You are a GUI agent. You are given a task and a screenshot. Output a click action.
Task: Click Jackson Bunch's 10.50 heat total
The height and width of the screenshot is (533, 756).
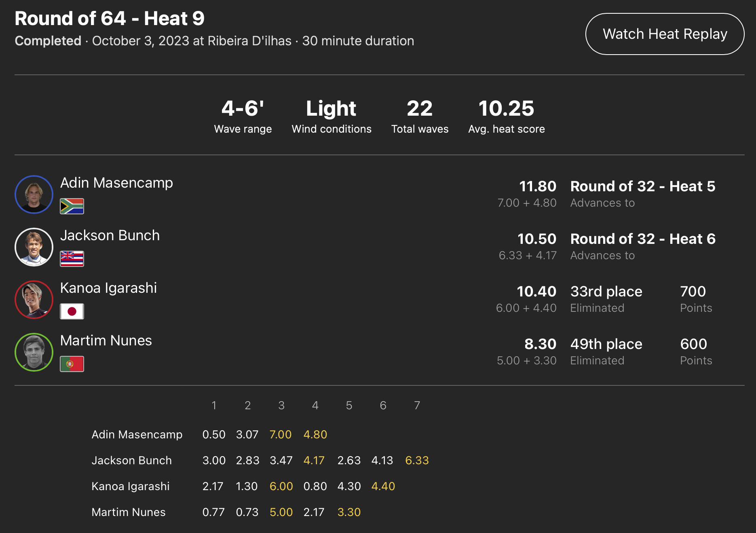pos(537,239)
